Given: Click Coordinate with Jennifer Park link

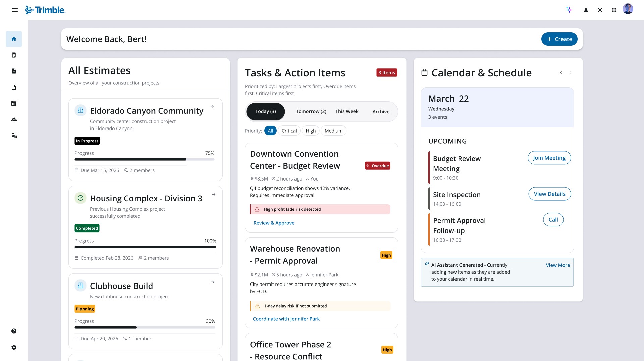Looking at the screenshot, I should 286,319.
